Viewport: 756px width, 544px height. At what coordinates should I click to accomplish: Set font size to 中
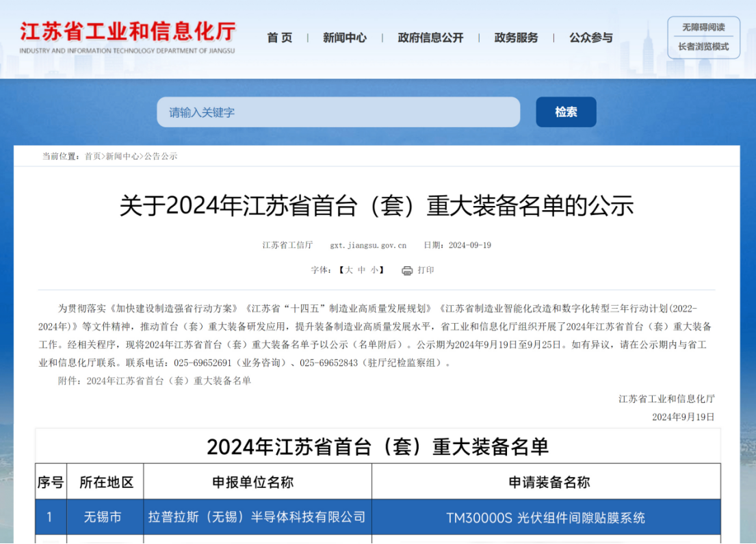pos(362,270)
